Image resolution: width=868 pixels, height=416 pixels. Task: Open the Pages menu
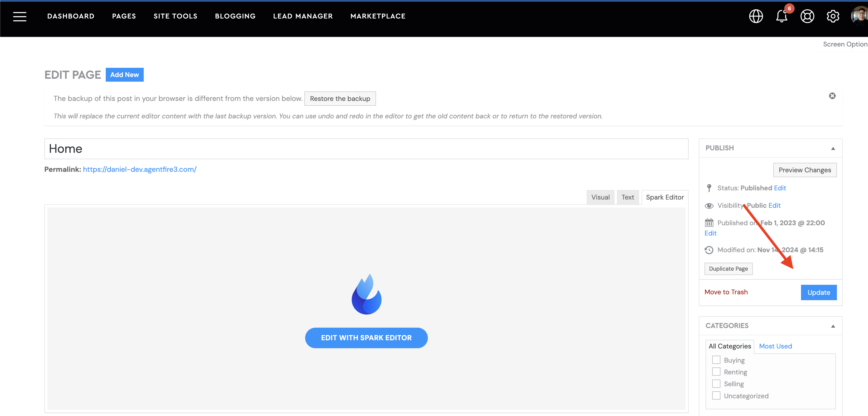click(124, 16)
